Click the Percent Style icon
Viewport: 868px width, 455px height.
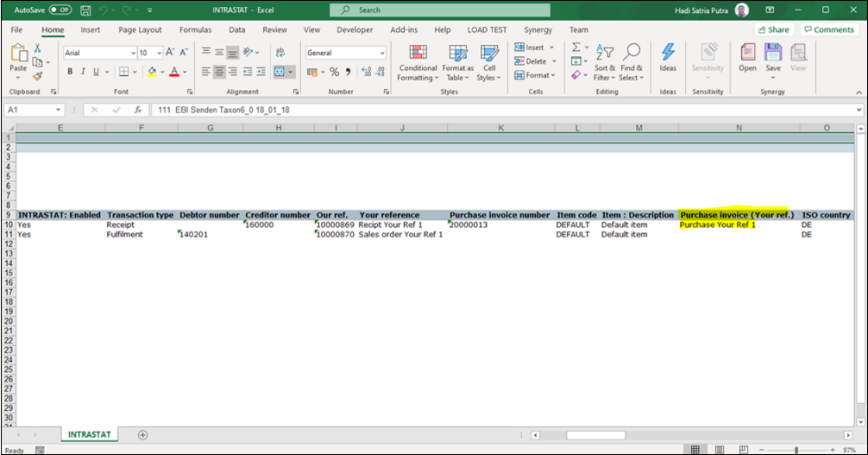[x=335, y=72]
